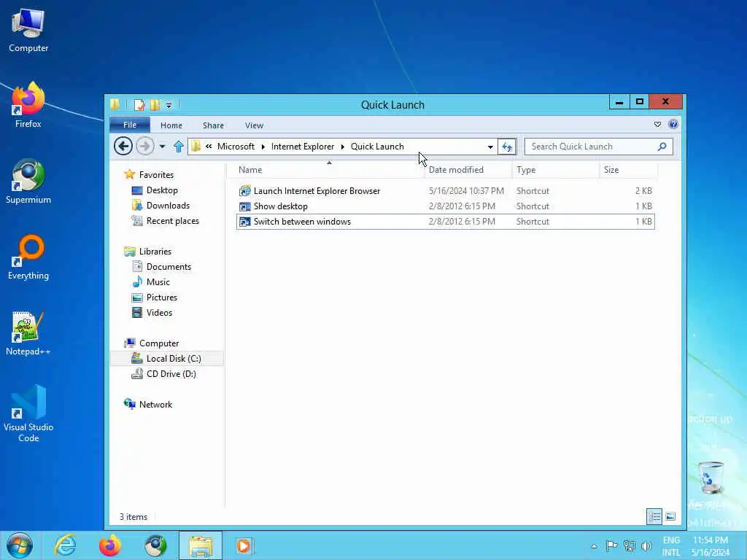Viewport: 747px width, 560px height.
Task: Select Libraries in the navigation pane
Action: [x=155, y=251]
